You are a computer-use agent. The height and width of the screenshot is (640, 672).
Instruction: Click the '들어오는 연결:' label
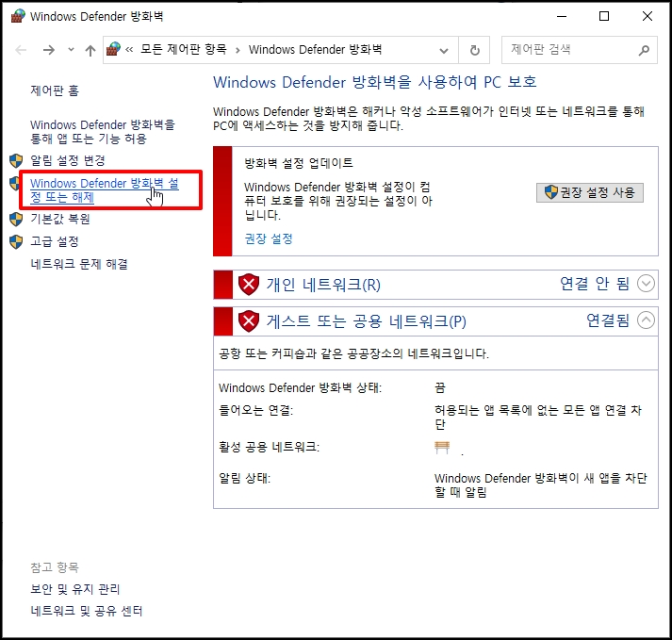point(255,411)
